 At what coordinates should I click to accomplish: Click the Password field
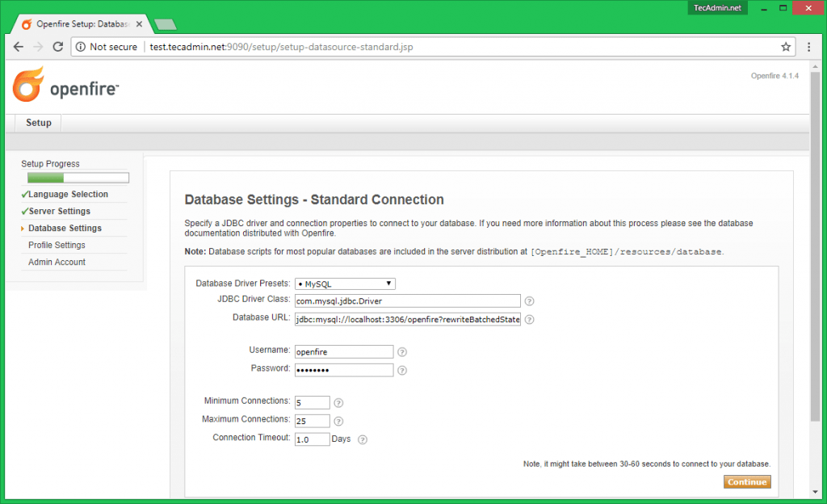(x=344, y=371)
